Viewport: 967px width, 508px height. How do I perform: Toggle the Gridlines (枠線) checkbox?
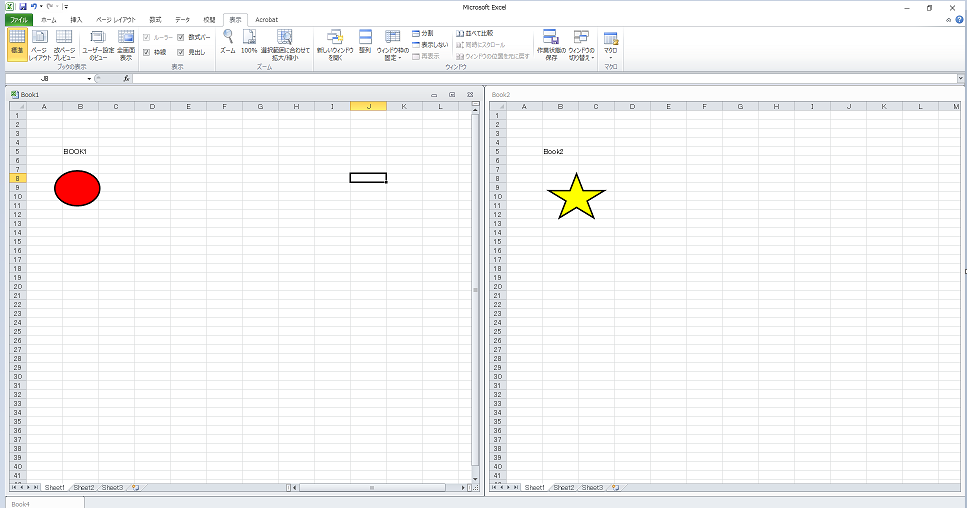click(x=146, y=52)
